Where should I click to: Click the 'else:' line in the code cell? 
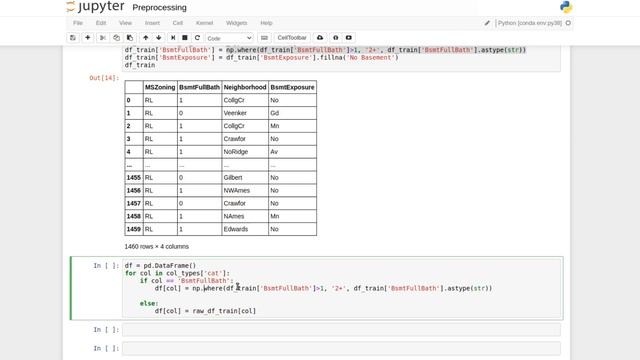(x=149, y=304)
